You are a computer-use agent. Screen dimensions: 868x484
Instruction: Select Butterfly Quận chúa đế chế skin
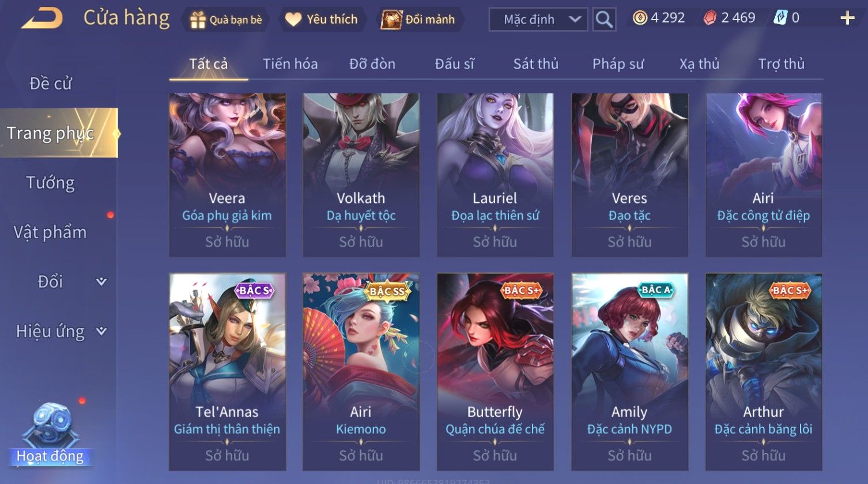(x=495, y=372)
